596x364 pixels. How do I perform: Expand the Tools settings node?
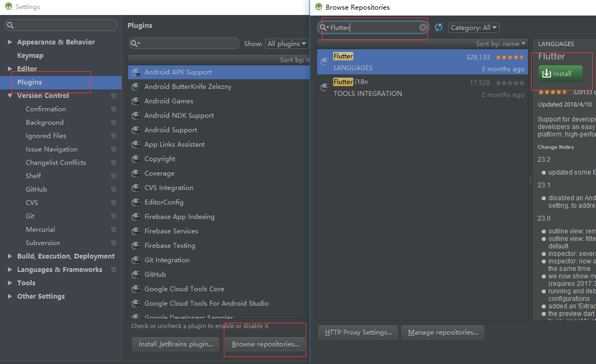(x=10, y=283)
